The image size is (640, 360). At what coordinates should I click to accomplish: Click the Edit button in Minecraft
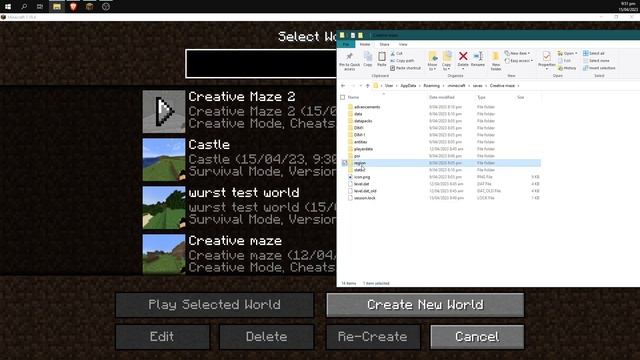[x=162, y=337]
